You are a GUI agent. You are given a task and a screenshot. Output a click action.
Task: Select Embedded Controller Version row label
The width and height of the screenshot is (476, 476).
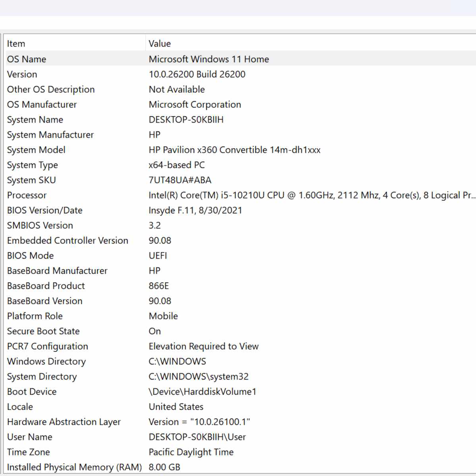[x=67, y=240]
